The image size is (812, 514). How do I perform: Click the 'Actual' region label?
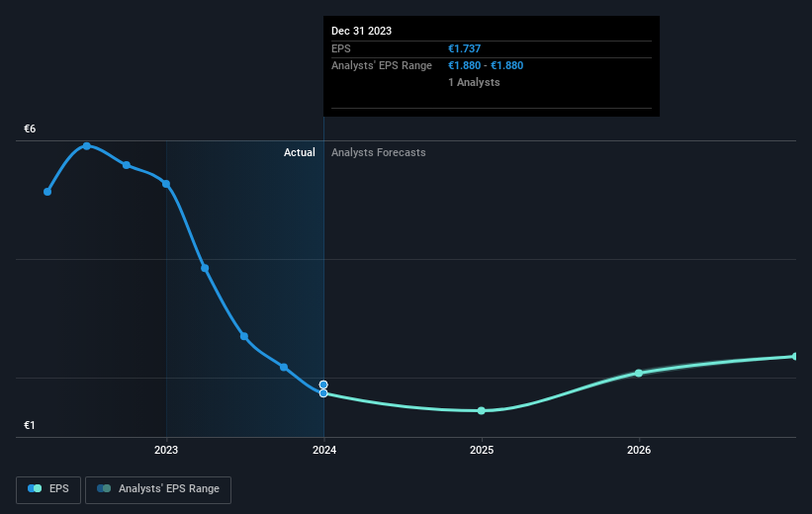pyautogui.click(x=300, y=152)
